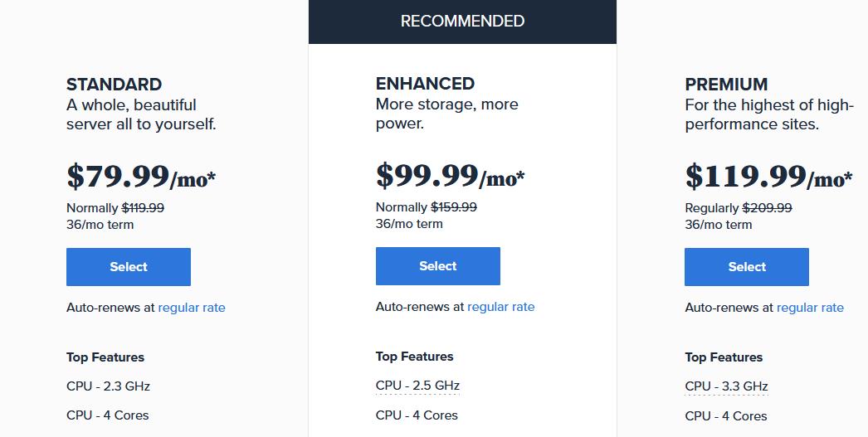Viewport: 868px width, 437px height.
Task: Click the STANDARD plan heading
Action: click(114, 85)
